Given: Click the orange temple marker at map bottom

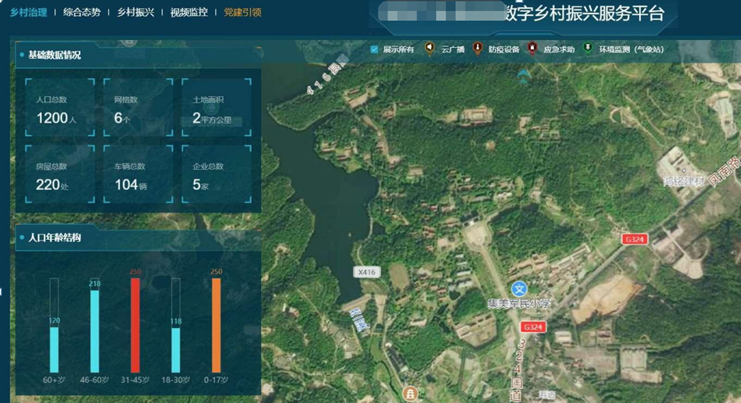Looking at the screenshot, I should tap(410, 393).
